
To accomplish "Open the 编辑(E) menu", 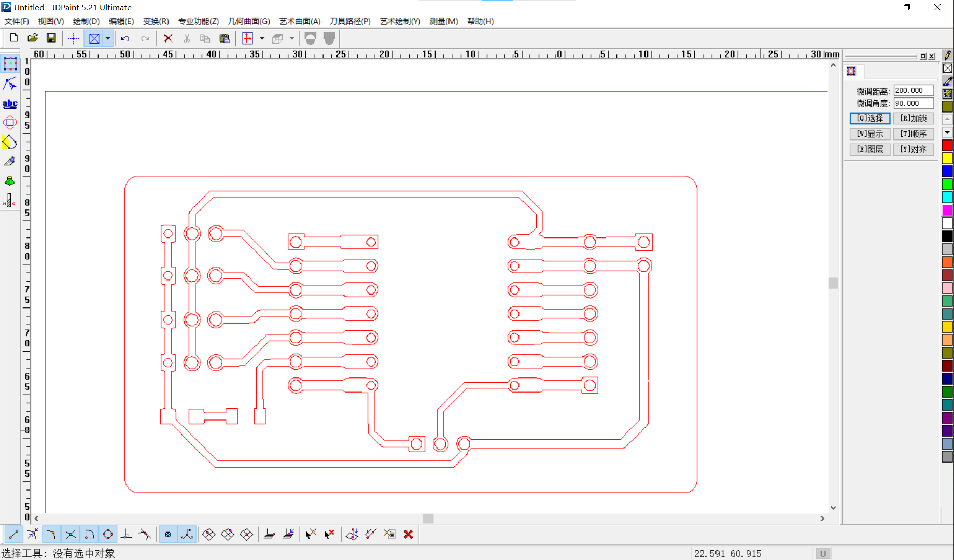I will [x=121, y=21].
